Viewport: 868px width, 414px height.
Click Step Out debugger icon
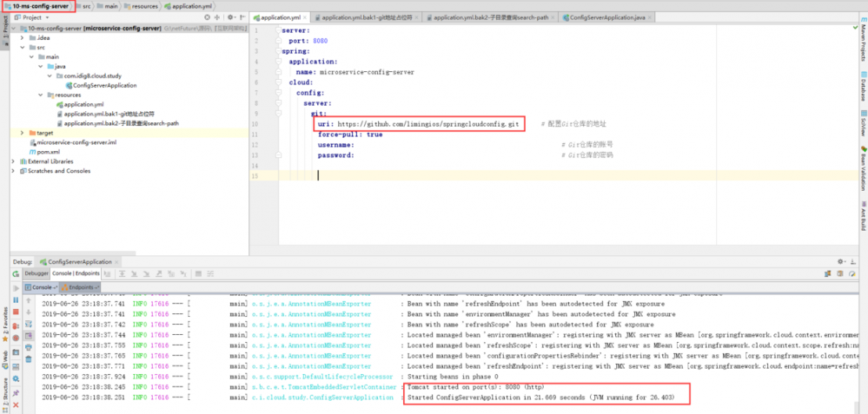(159, 273)
